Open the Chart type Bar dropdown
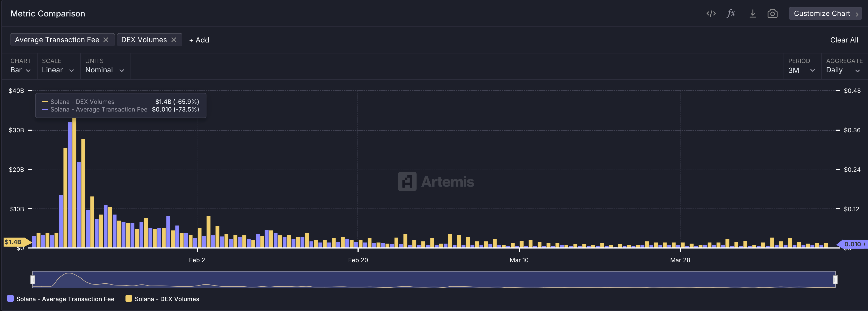The image size is (868, 311). click(20, 70)
